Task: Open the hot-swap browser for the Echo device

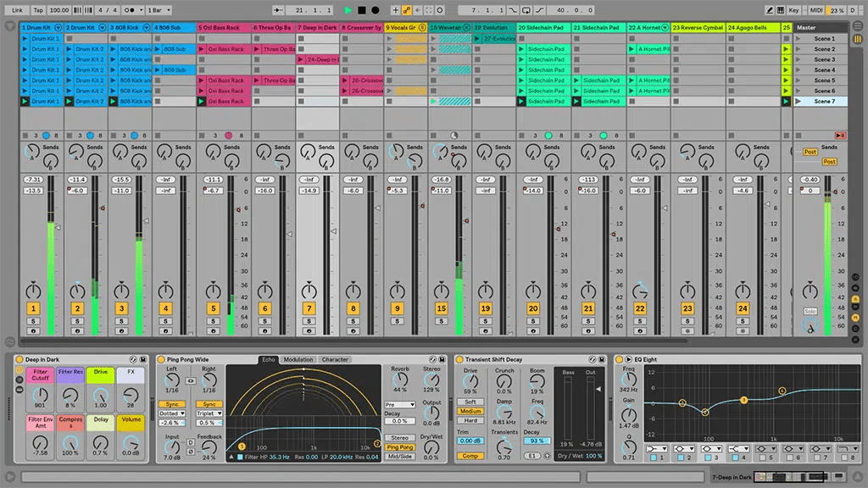Action: 433,359
